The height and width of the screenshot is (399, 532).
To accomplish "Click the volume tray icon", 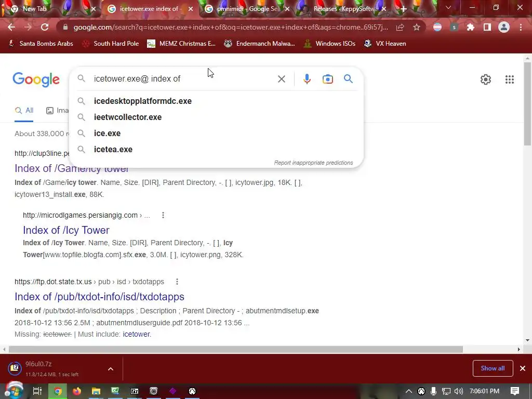I will (x=458, y=391).
